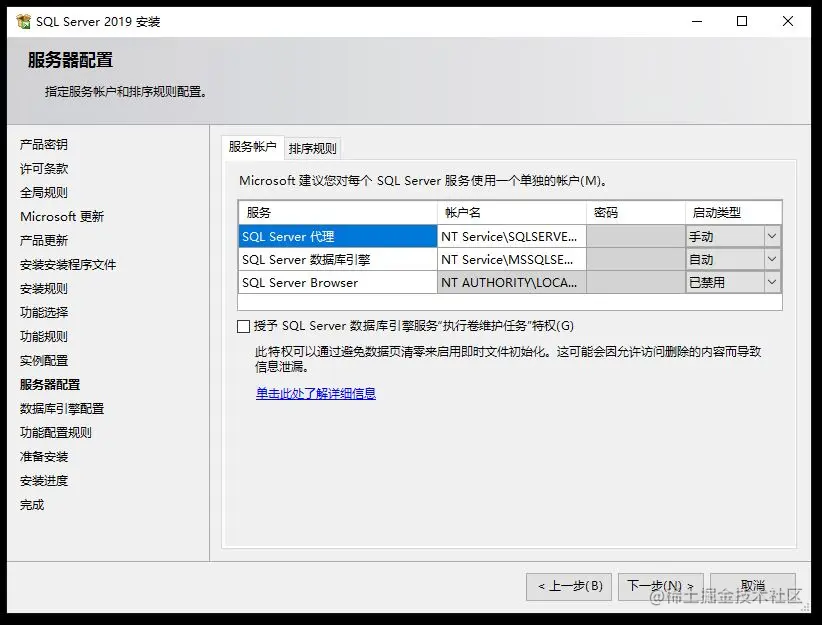This screenshot has height=625, width=822.
Task: Open startup type dropdown for SQL Server 代理
Action: 772,236
